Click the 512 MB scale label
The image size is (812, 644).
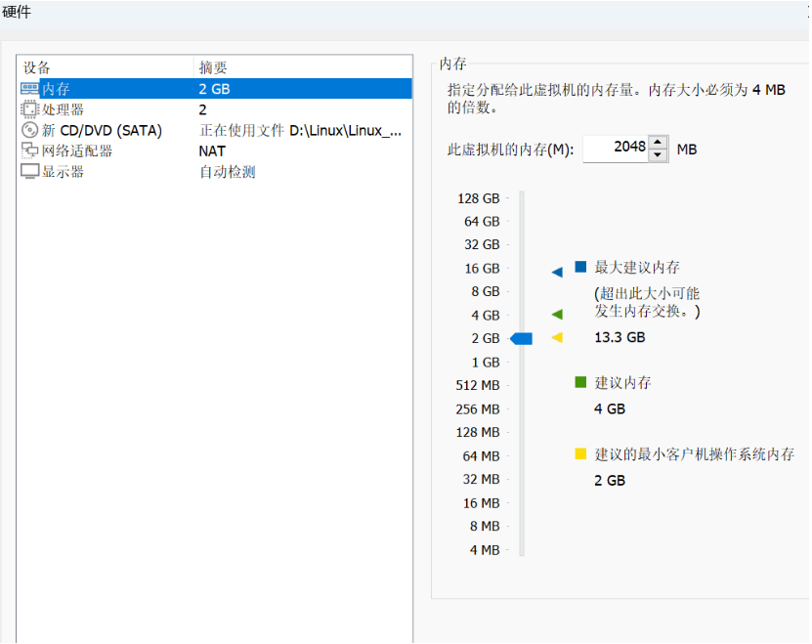click(x=478, y=385)
